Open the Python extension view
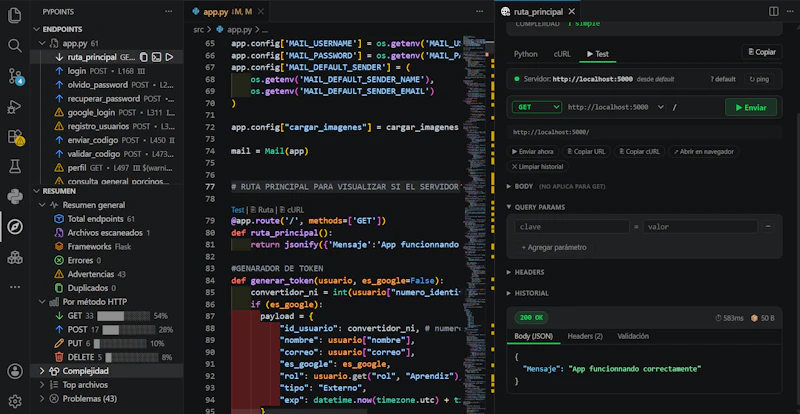The image size is (800, 414). pyautogui.click(x=15, y=197)
